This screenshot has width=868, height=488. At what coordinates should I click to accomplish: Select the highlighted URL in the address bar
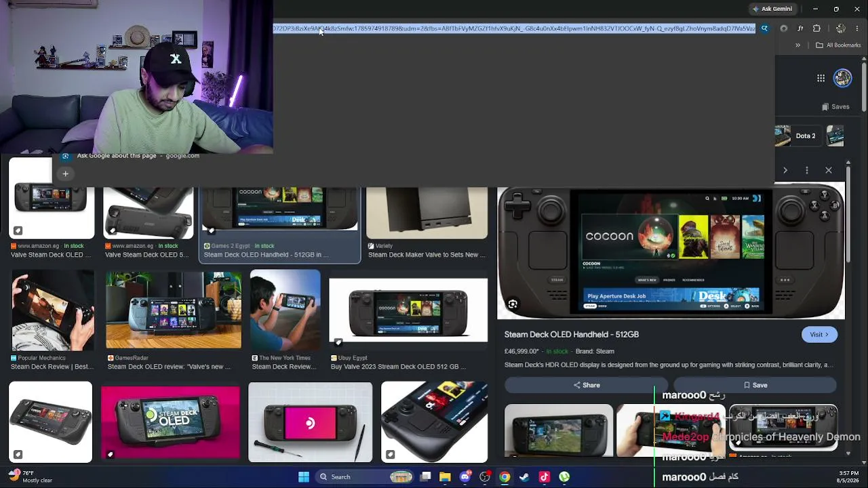pos(514,28)
